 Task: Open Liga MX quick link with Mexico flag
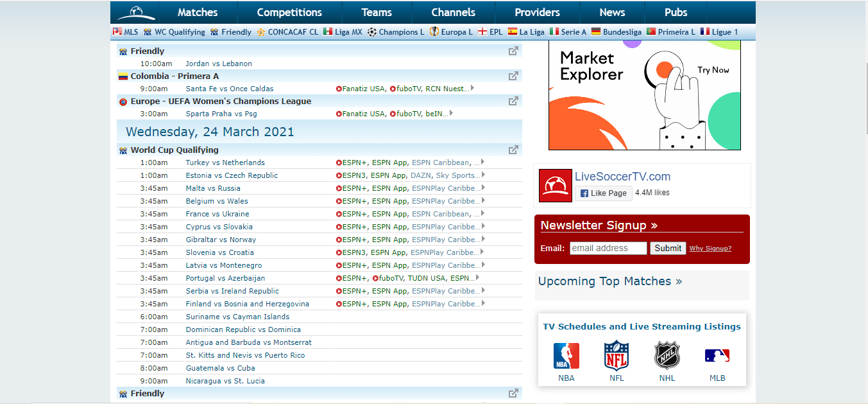pyautogui.click(x=343, y=32)
